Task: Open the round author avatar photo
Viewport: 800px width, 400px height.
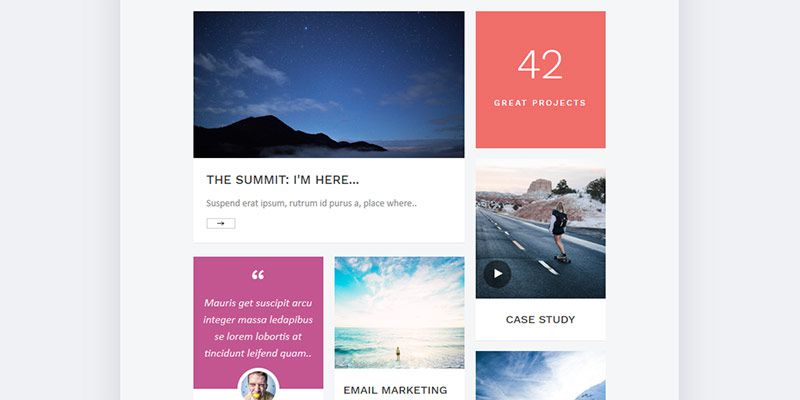Action: (258, 385)
